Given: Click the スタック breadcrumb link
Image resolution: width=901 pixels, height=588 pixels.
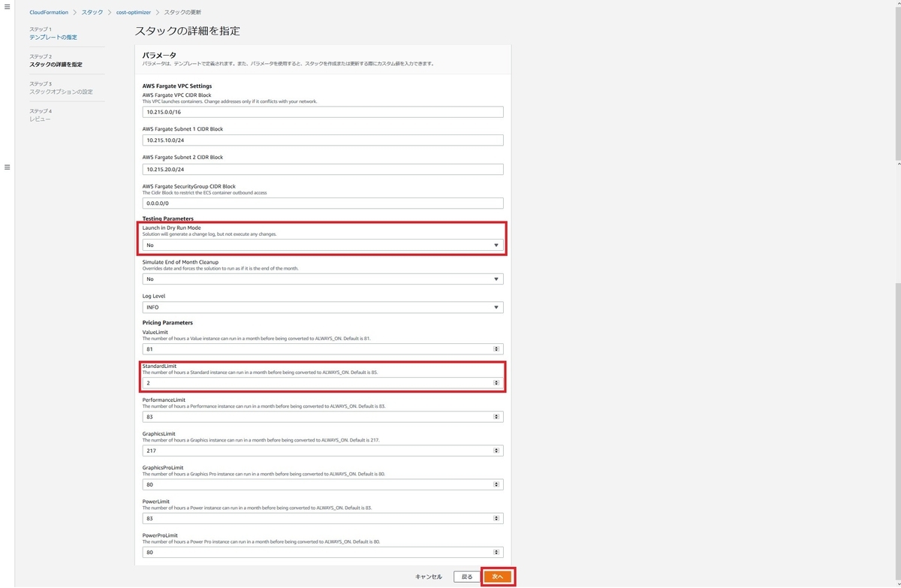Looking at the screenshot, I should [x=92, y=12].
